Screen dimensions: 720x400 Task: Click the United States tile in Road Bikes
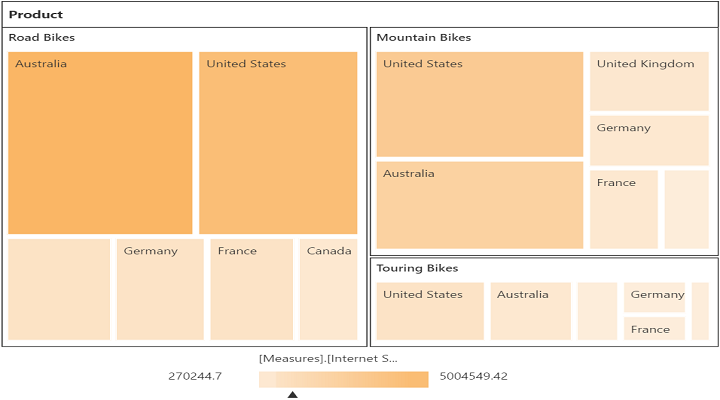click(x=278, y=143)
